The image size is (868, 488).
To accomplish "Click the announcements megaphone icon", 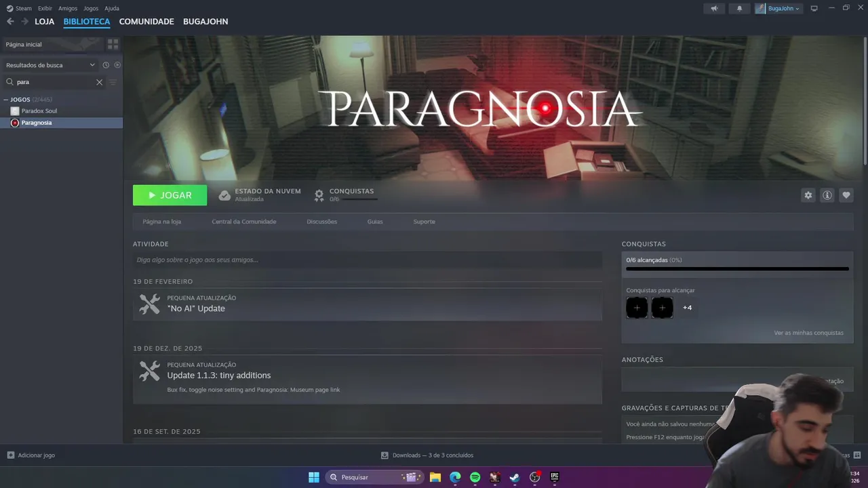I will (714, 8).
